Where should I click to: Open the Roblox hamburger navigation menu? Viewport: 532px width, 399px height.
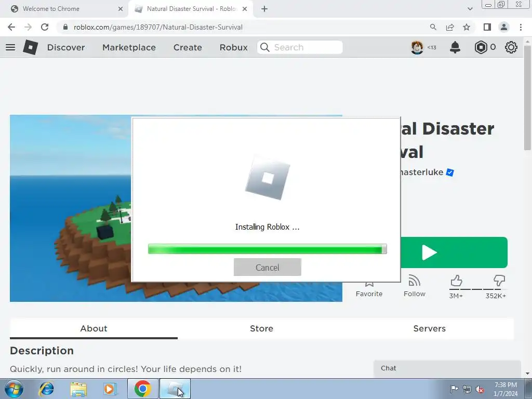10,47
